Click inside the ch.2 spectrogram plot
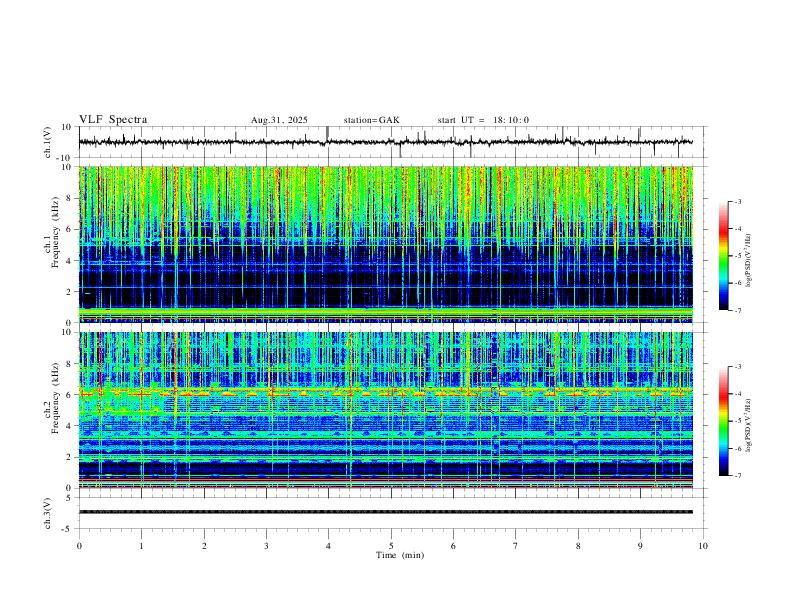 (385, 410)
